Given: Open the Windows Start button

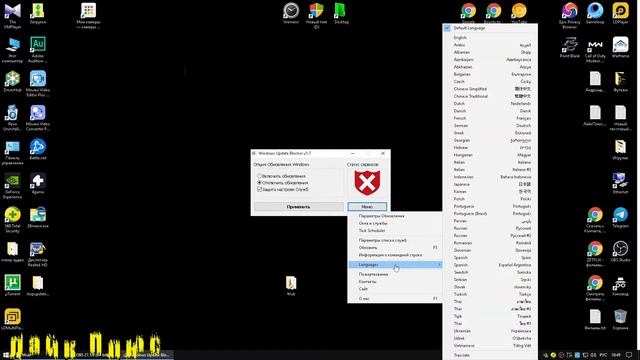Looking at the screenshot, I should pos(6,355).
